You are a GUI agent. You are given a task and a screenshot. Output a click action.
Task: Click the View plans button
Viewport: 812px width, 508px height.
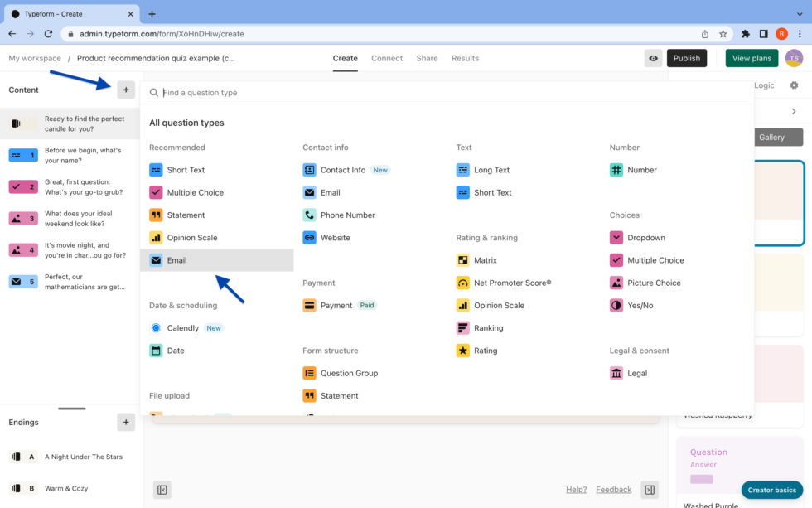tap(752, 58)
